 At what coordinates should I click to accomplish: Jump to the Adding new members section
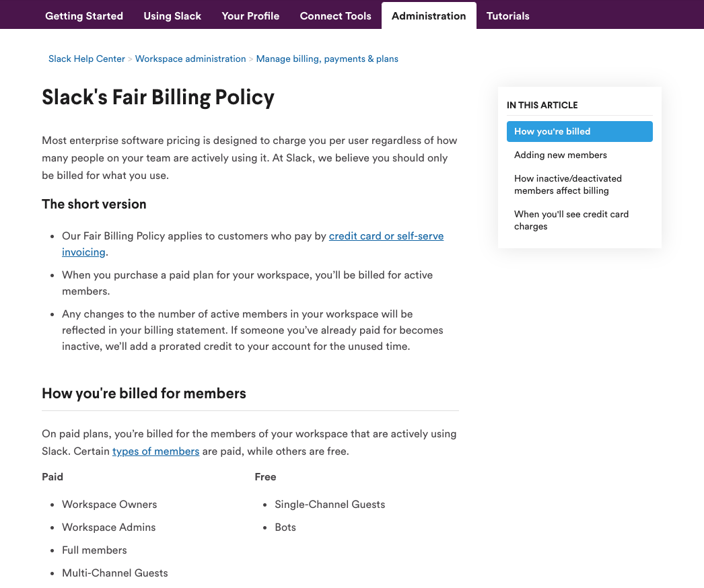pos(560,155)
